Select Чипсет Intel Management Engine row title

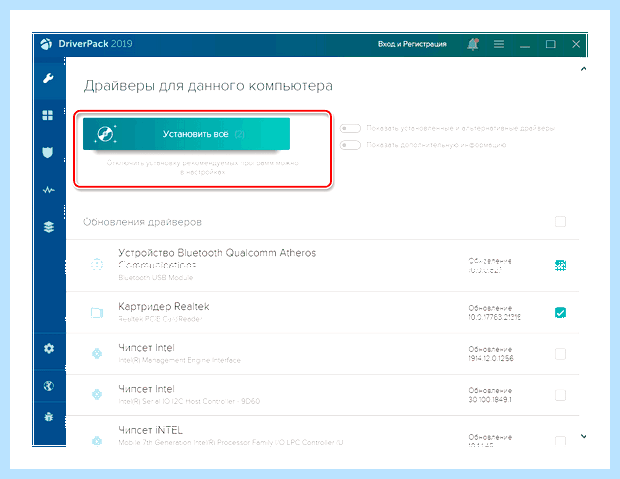tap(146, 348)
